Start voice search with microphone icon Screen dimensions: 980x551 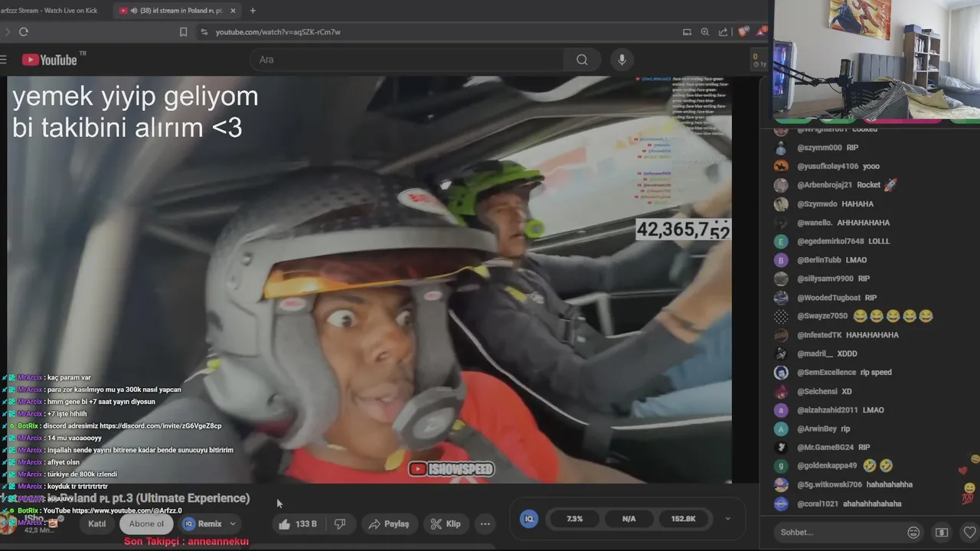coord(622,60)
